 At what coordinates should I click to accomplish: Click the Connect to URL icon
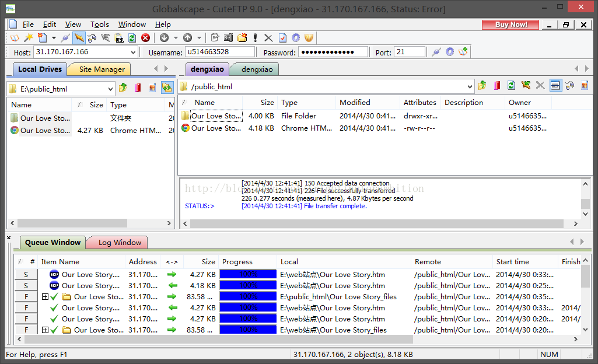[120, 38]
